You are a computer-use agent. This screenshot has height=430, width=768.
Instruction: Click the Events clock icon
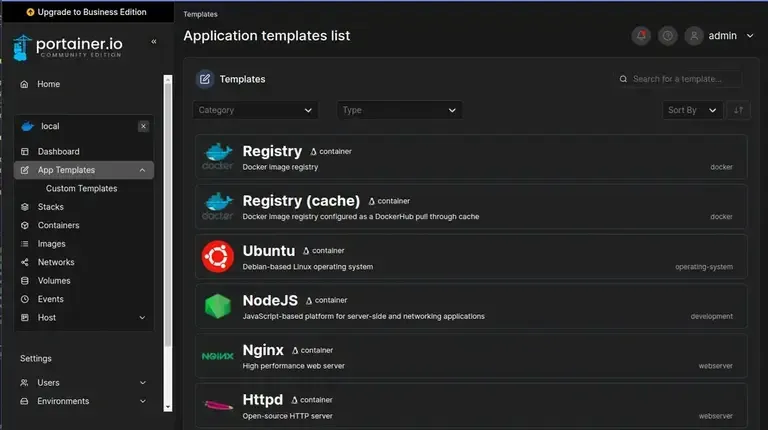pyautogui.click(x=24, y=299)
